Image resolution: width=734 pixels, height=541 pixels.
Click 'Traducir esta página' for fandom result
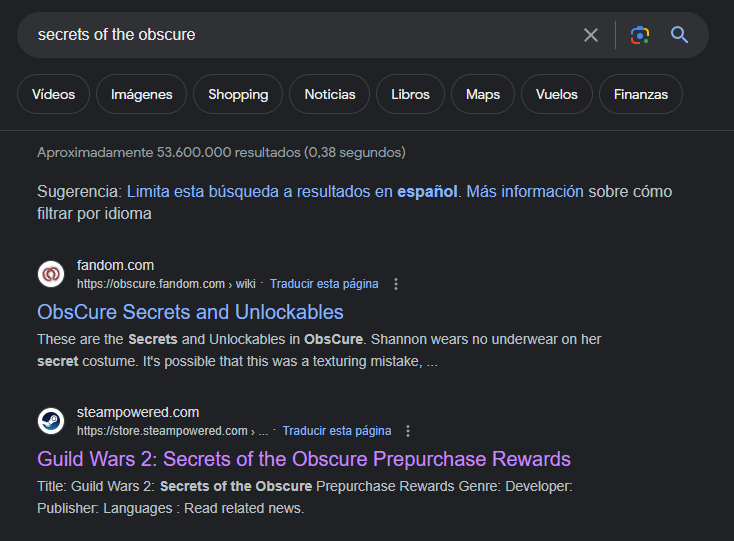(324, 284)
